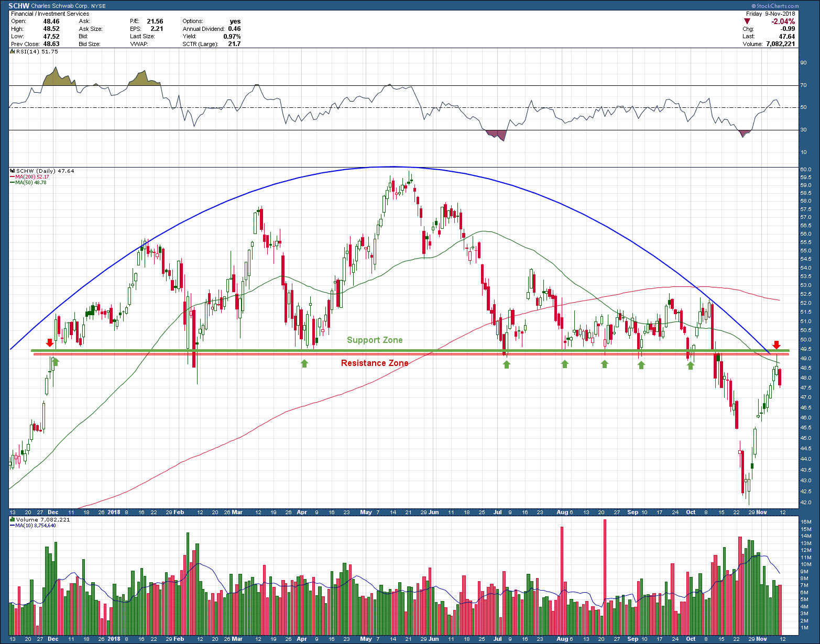The width and height of the screenshot is (820, 644).
Task: Click the 10M volume axis label
Action: click(805, 564)
